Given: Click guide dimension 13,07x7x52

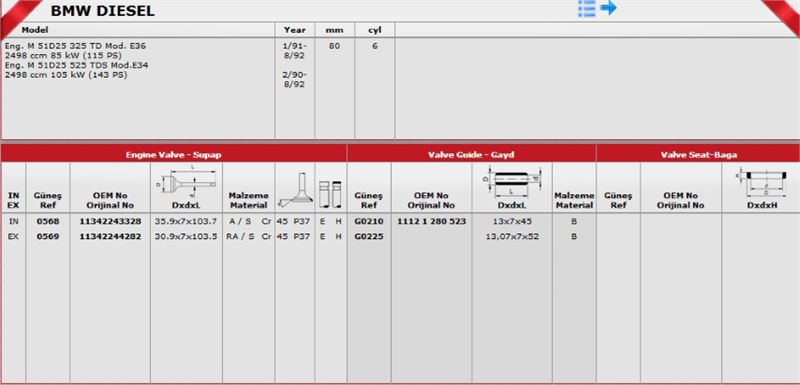Looking at the screenshot, I should 512,237.
